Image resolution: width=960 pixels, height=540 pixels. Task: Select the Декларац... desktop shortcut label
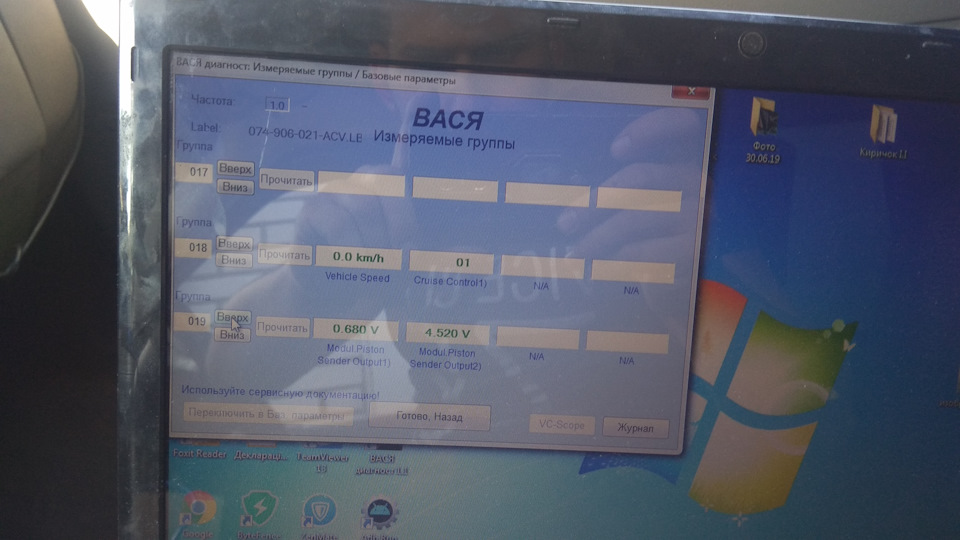click(261, 456)
